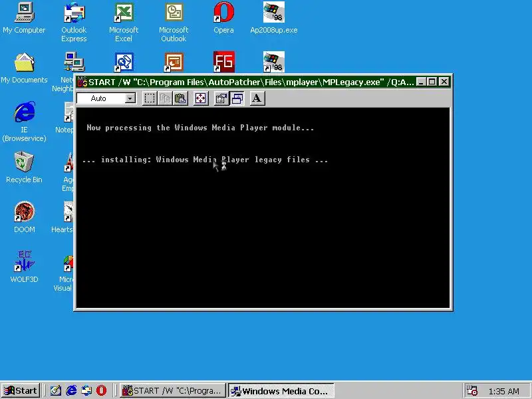Click the START /W title bar text
The image size is (532, 399).
[251, 82]
